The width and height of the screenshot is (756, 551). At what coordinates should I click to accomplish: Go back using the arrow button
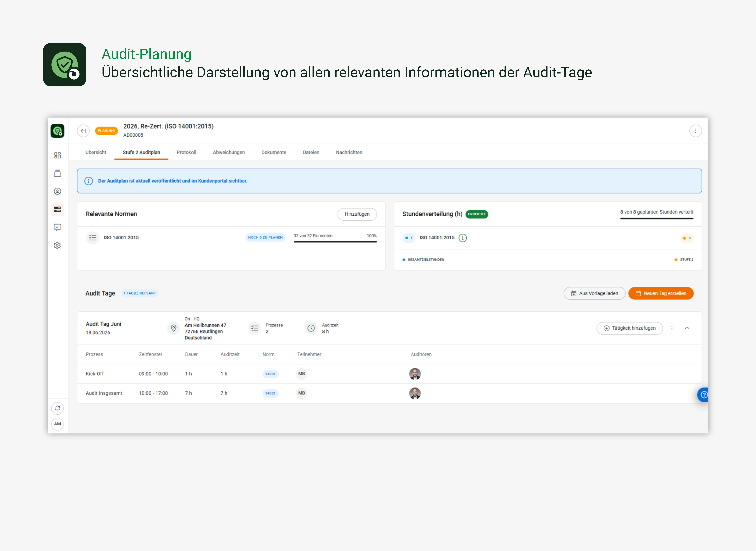(83, 131)
